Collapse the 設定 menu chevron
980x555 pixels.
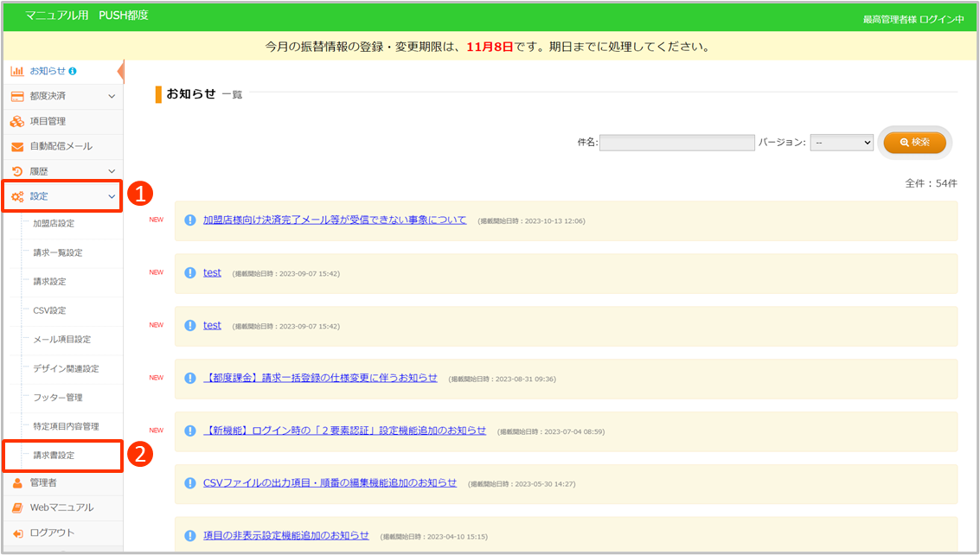[112, 197]
